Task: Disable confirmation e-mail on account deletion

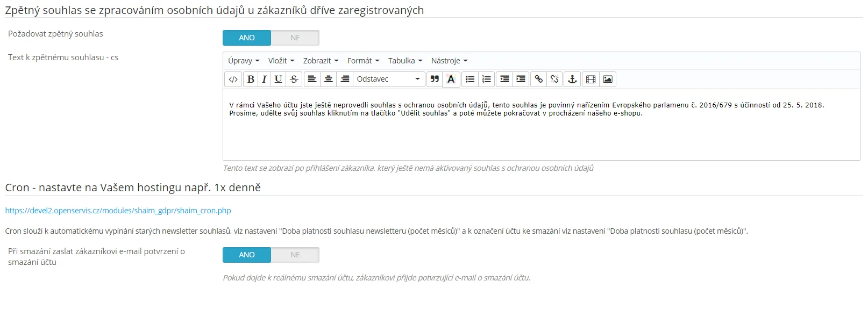Action: pyautogui.click(x=295, y=255)
